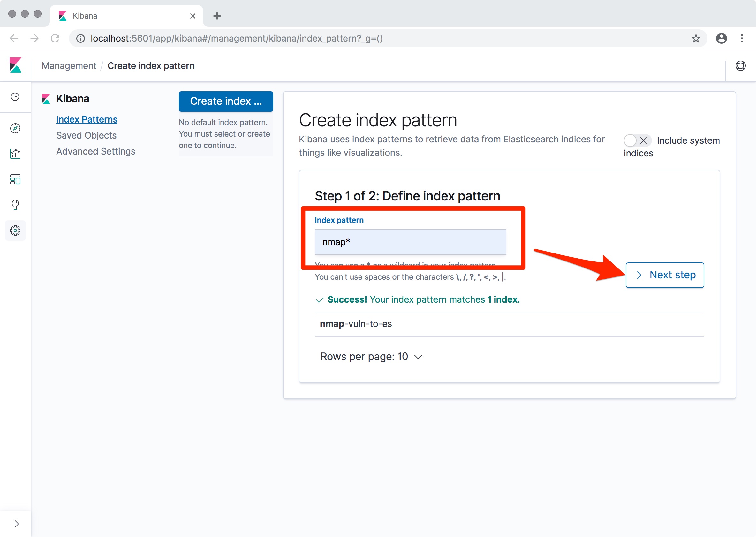
Task: Go to Management breadcrumb
Action: coord(69,66)
